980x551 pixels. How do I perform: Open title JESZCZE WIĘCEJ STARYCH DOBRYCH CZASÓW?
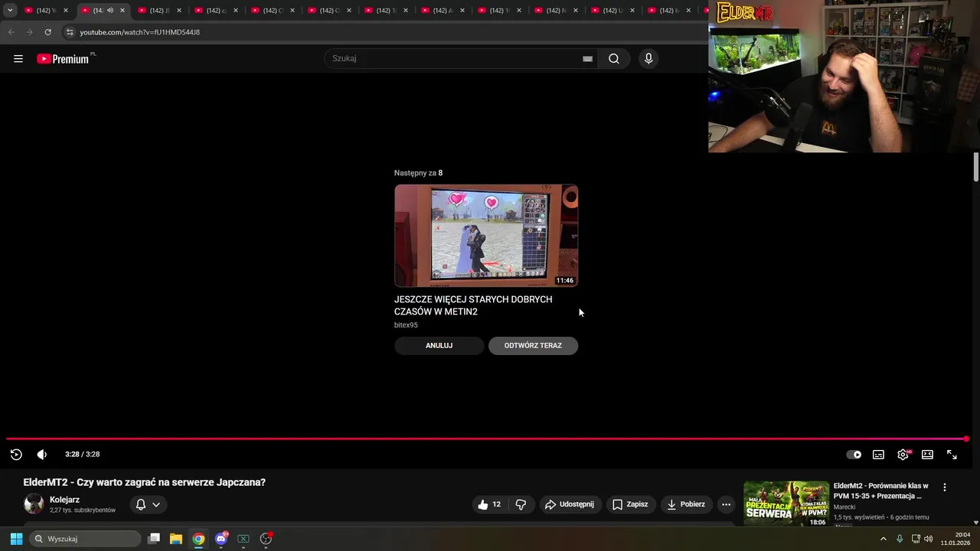(473, 305)
